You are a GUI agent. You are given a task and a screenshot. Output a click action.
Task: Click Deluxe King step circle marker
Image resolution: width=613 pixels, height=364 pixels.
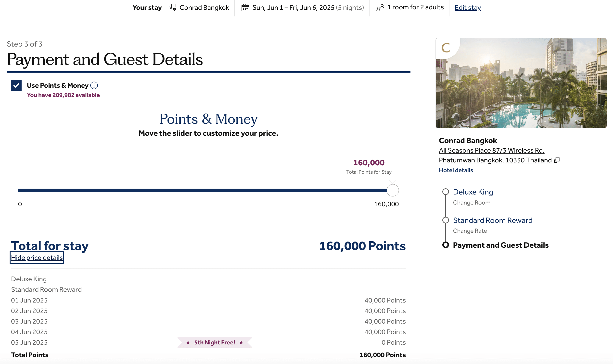coord(446,192)
